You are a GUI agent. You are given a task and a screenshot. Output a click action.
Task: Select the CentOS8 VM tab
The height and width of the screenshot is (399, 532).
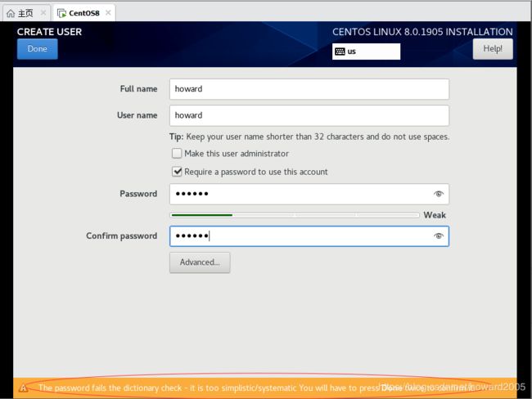84,13
